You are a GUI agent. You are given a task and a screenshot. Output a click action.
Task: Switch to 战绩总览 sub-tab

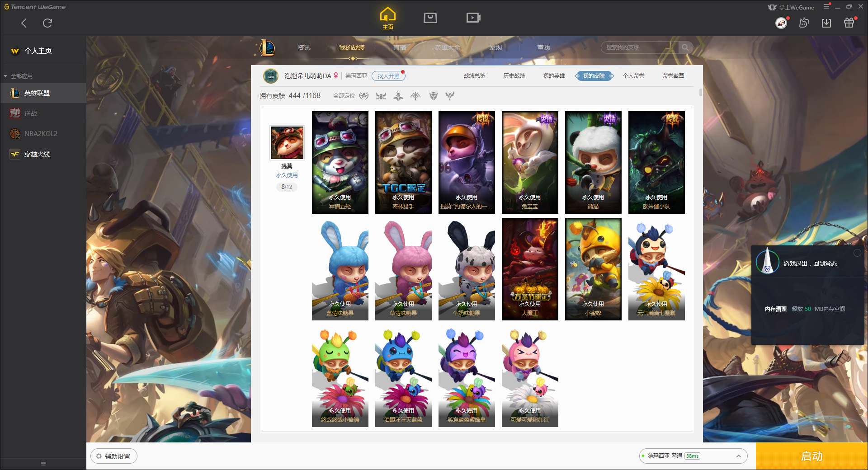coord(474,76)
